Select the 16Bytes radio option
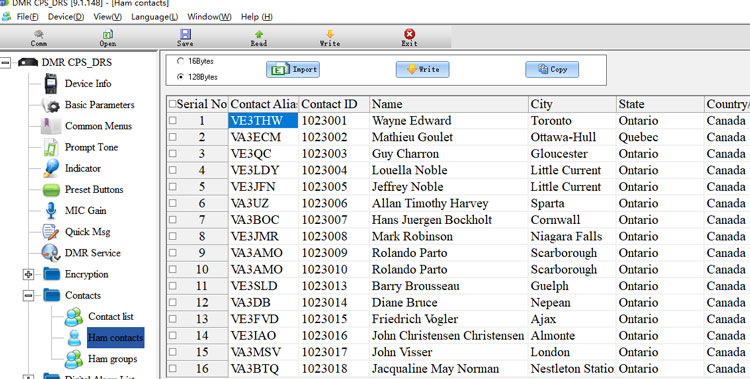 [x=180, y=61]
